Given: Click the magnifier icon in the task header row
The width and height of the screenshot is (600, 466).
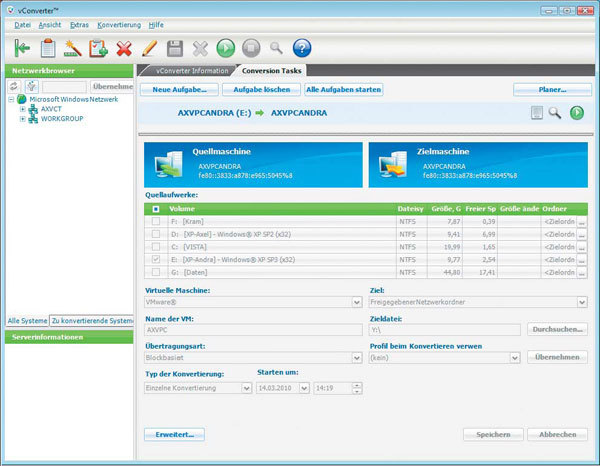Looking at the screenshot, I should tap(556, 113).
